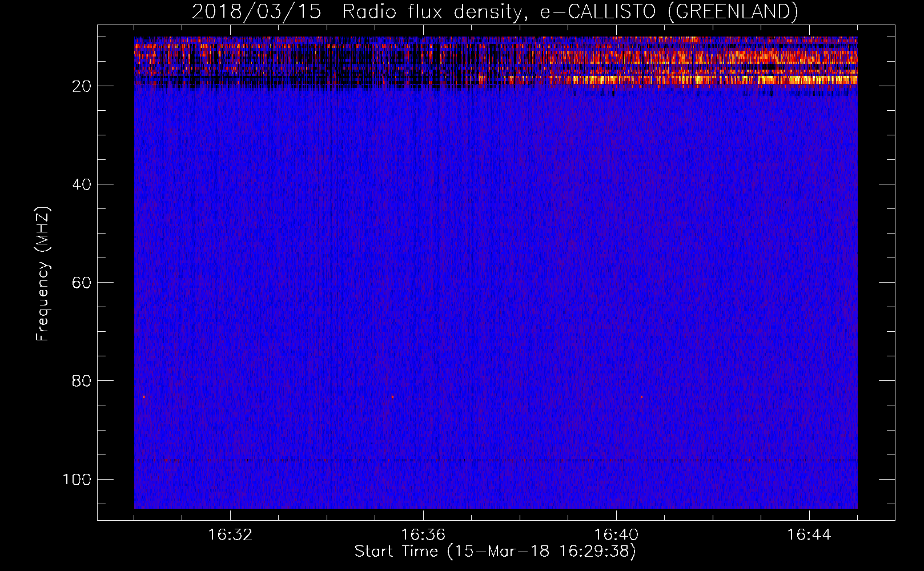The height and width of the screenshot is (571, 924).
Task: Click the plot title text e-CALLISTO (GREENLAND)
Action: (x=669, y=11)
